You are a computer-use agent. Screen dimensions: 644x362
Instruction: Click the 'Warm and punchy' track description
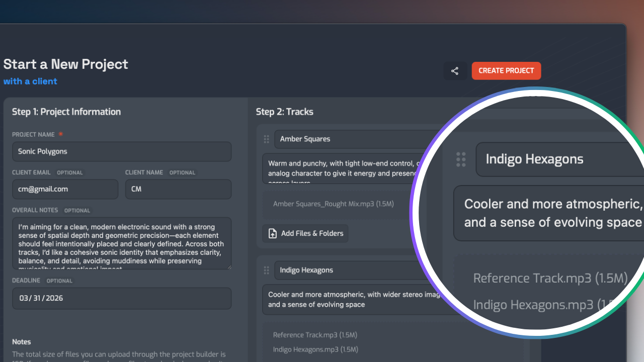coord(342,168)
